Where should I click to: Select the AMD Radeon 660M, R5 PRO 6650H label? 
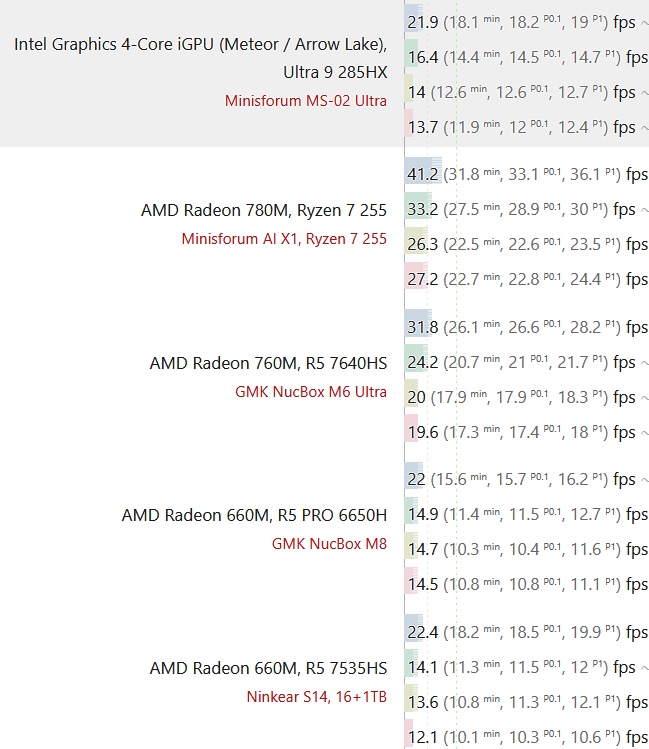(x=254, y=515)
